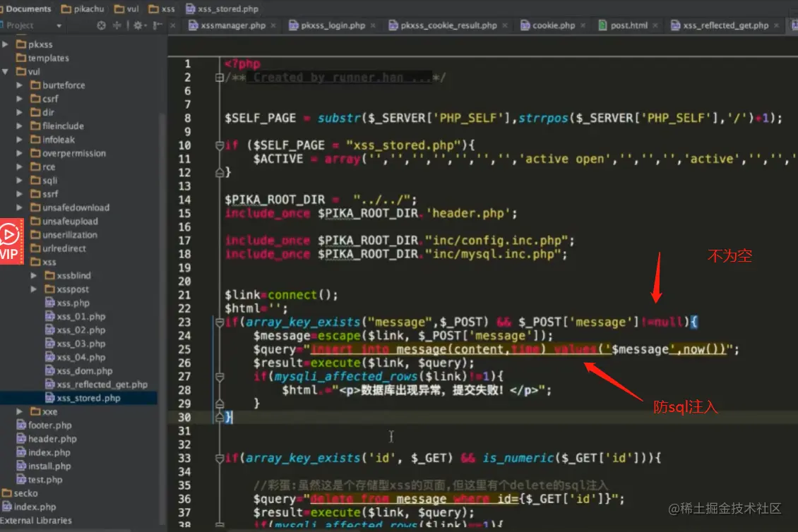Image resolution: width=798 pixels, height=532 pixels.
Task: Click the xss_02.php file icon
Action: pos(50,330)
